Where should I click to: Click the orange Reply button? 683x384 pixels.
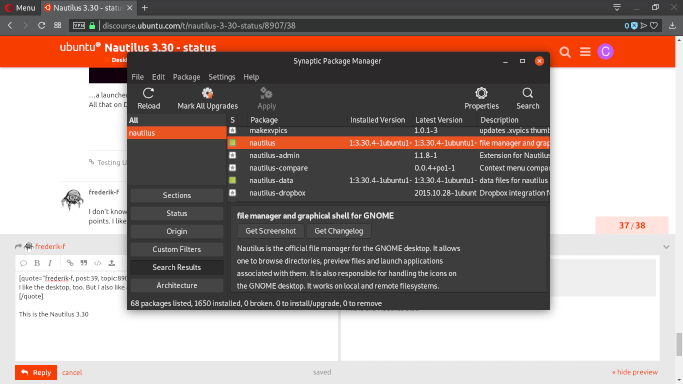tap(36, 372)
